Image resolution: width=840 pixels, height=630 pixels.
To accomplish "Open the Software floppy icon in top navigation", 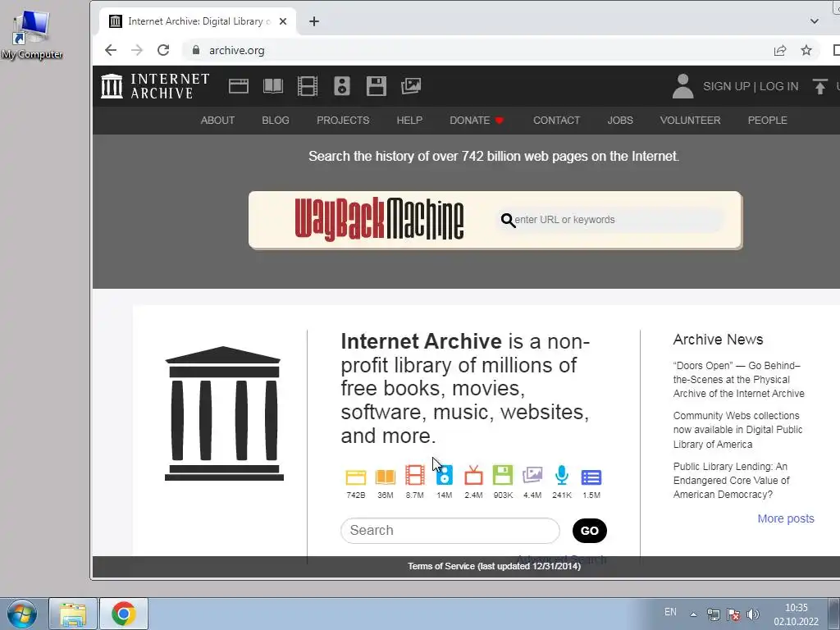I will [x=376, y=86].
